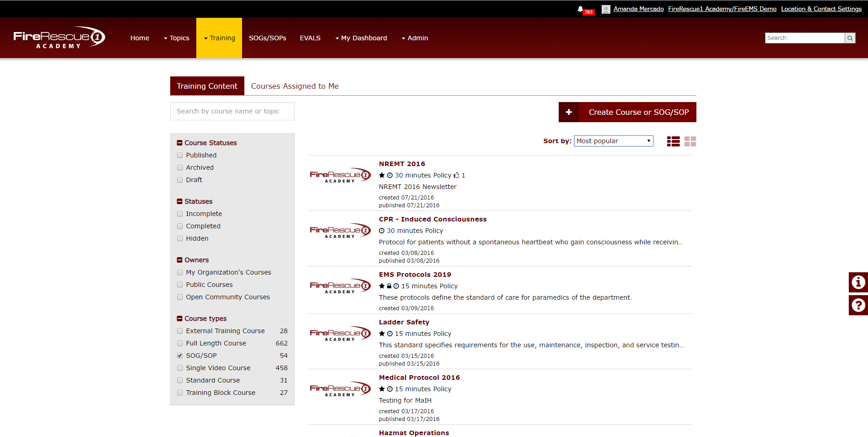Check the Incomplete status filter

(180, 214)
